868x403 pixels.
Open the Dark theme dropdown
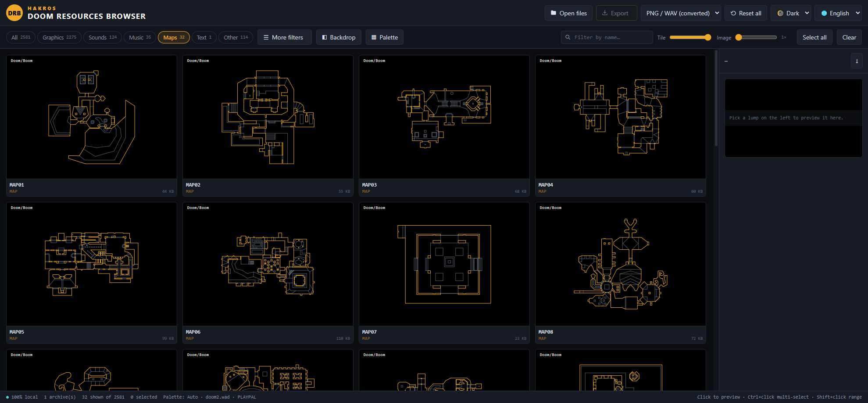pos(791,13)
